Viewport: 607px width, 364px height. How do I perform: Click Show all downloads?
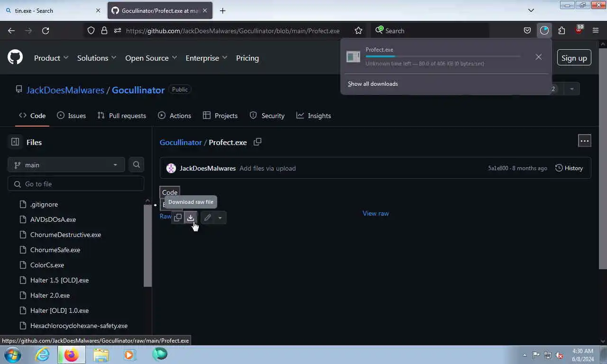click(373, 84)
